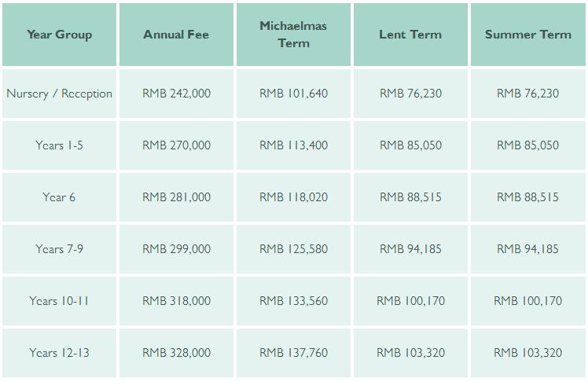Click Nursery / Reception Lent Term fee

(410, 94)
